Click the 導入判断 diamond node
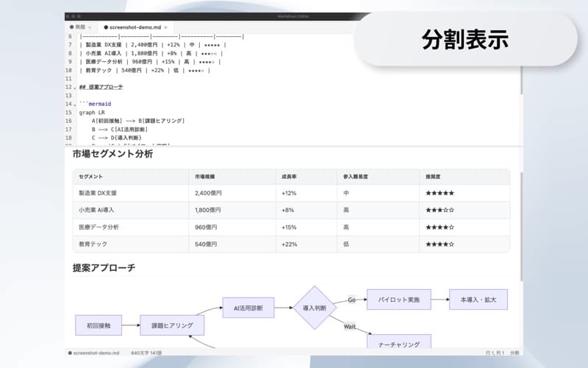This screenshot has width=588, height=368. pyautogui.click(x=315, y=308)
